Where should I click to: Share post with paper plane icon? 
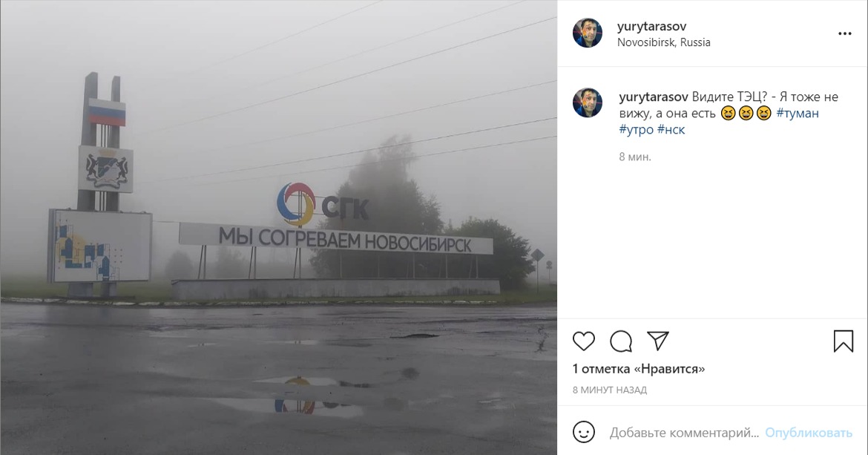click(x=657, y=341)
